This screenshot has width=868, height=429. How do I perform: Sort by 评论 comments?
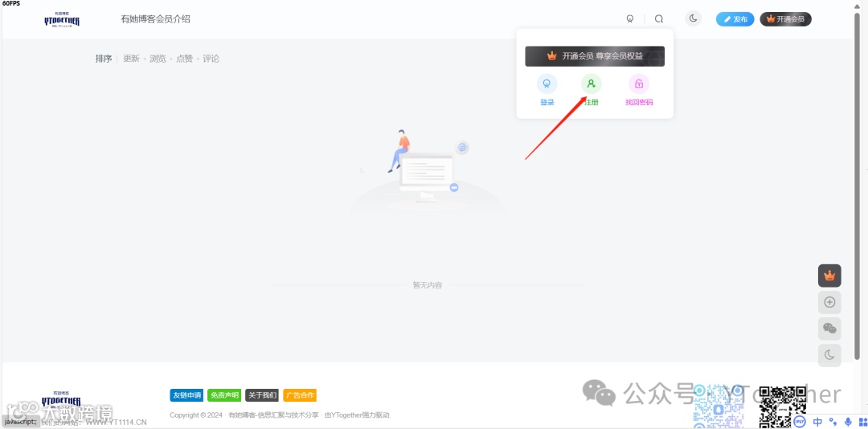click(x=211, y=59)
